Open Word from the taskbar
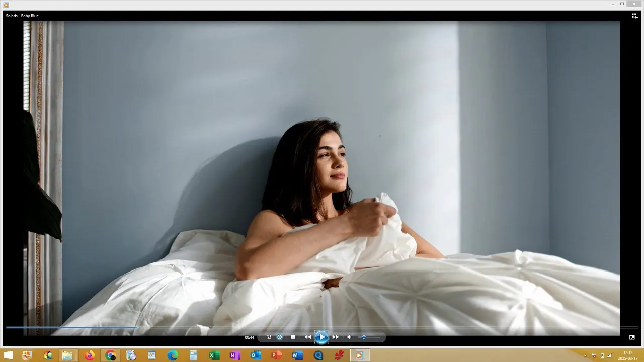This screenshot has height=362, width=644. 297,355
